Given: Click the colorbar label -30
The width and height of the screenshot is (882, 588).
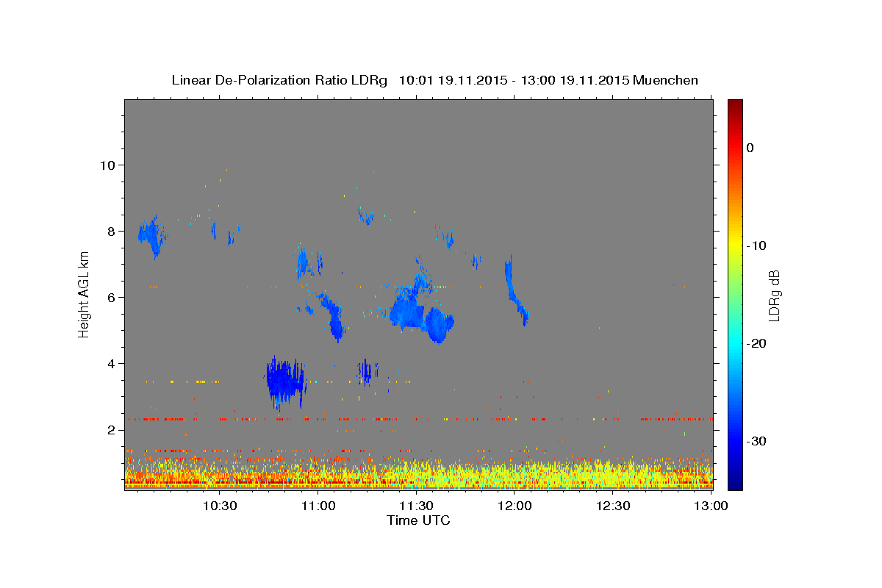Looking at the screenshot, I should 756,441.
